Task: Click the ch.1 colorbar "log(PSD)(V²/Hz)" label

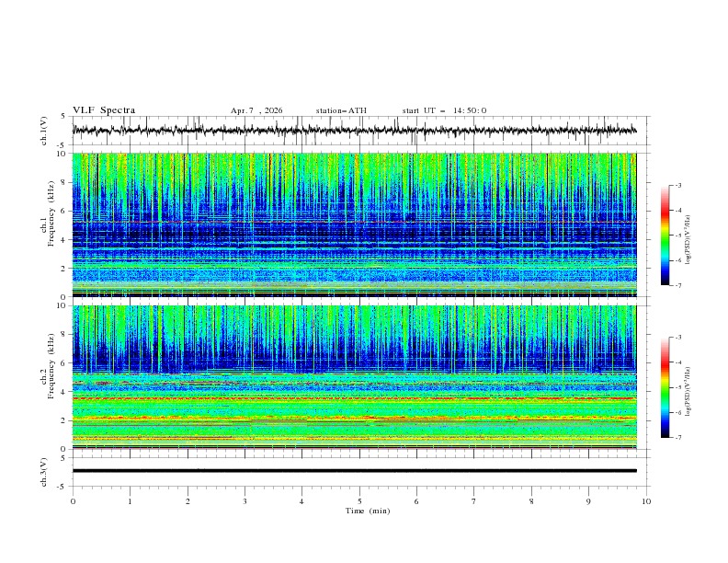Action: point(688,240)
